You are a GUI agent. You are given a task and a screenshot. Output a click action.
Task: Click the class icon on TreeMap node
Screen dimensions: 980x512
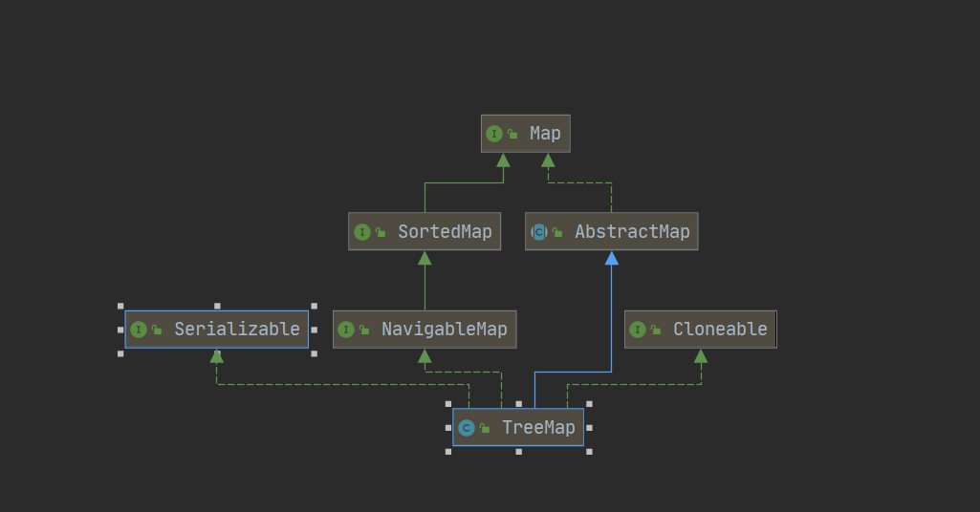(467, 428)
